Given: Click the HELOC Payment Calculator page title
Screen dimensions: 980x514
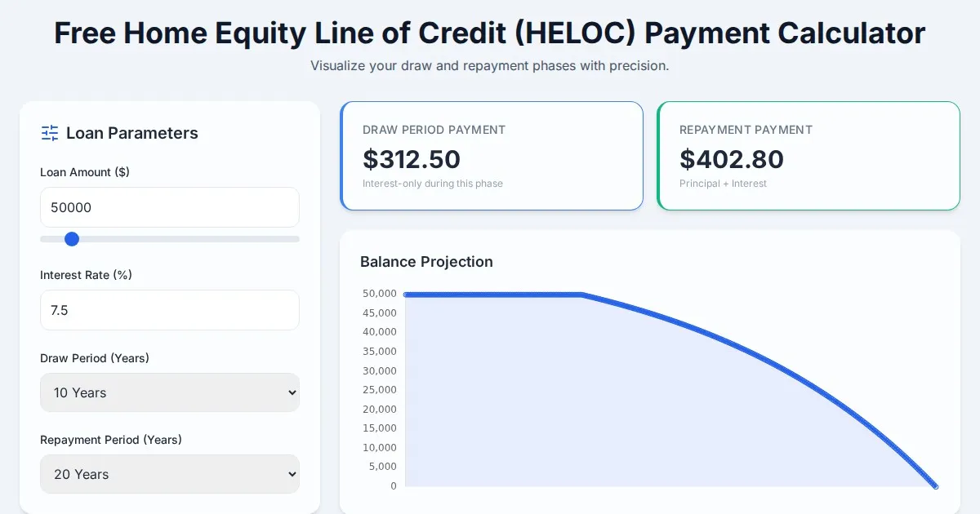Looking at the screenshot, I should tap(490, 33).
